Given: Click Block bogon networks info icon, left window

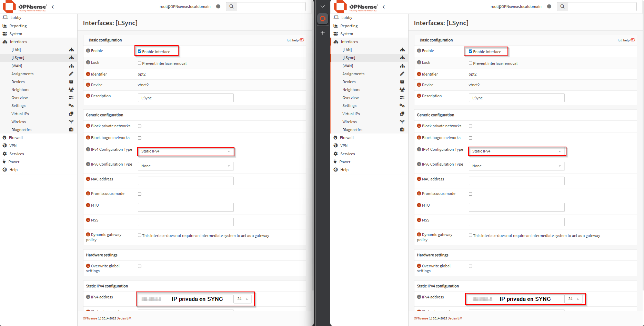Looking at the screenshot, I should pos(88,138).
